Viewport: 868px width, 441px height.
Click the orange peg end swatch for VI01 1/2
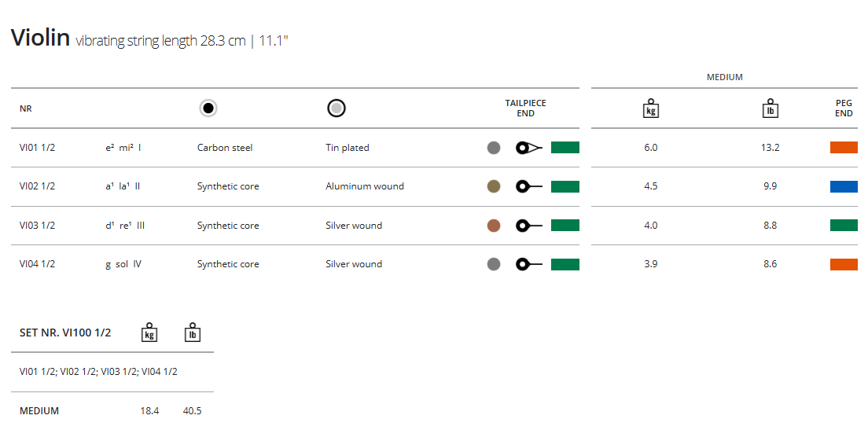click(844, 148)
